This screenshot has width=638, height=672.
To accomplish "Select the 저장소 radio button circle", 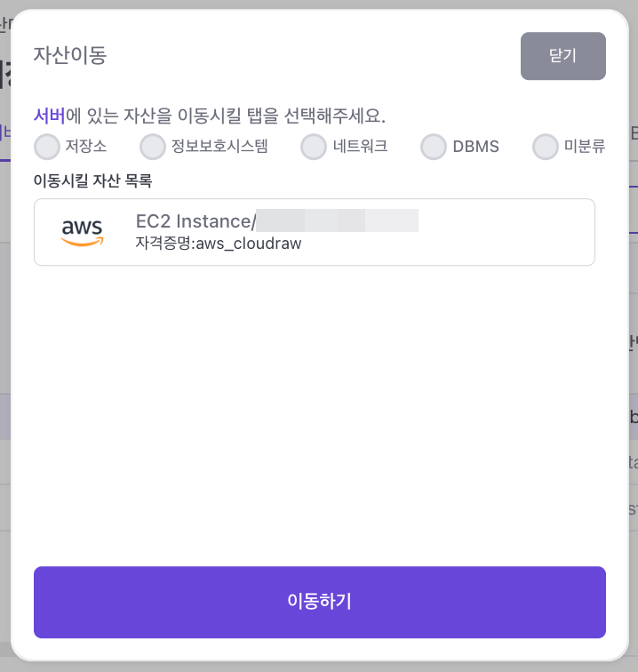I will (47, 146).
